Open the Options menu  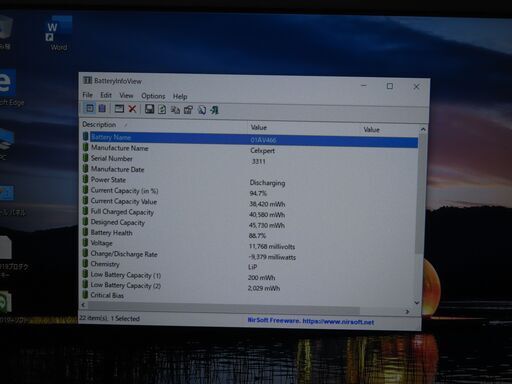pyautogui.click(x=153, y=96)
